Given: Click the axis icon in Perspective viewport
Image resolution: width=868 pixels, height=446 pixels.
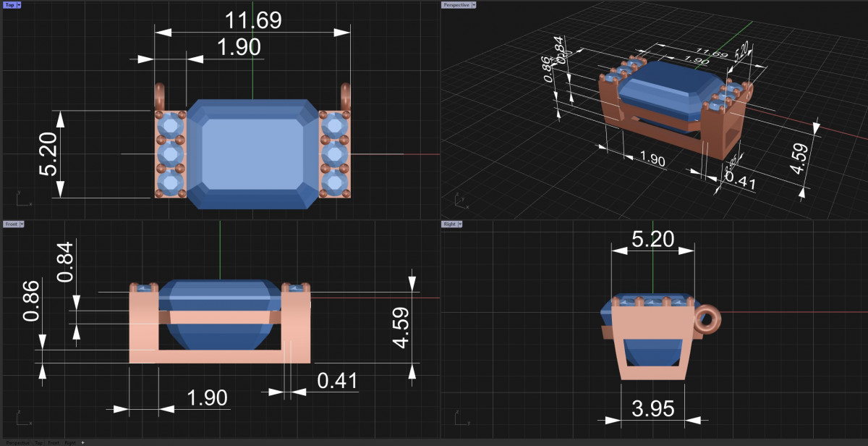Looking at the screenshot, I should 460,200.
